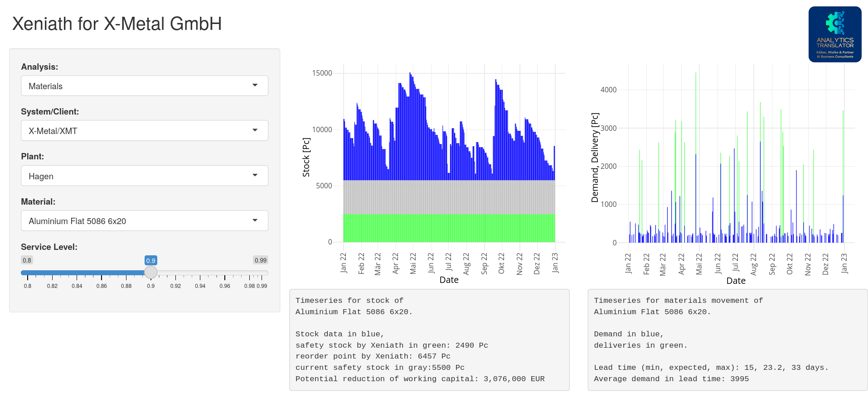
Task: Click the Service Level slider handle
Action: [151, 273]
